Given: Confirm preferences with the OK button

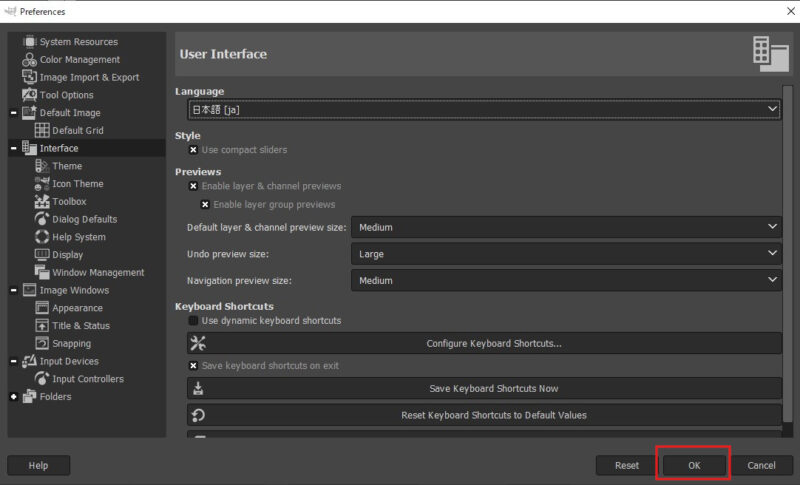Looking at the screenshot, I should (694, 465).
